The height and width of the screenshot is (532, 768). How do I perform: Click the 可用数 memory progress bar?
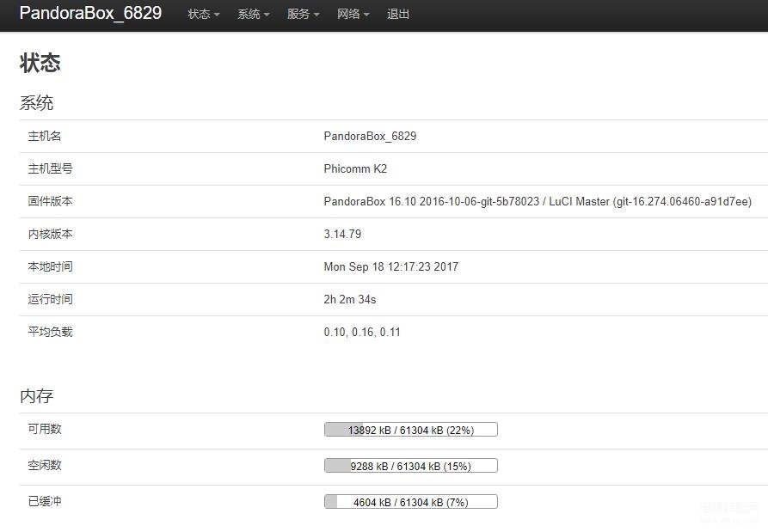pos(411,430)
